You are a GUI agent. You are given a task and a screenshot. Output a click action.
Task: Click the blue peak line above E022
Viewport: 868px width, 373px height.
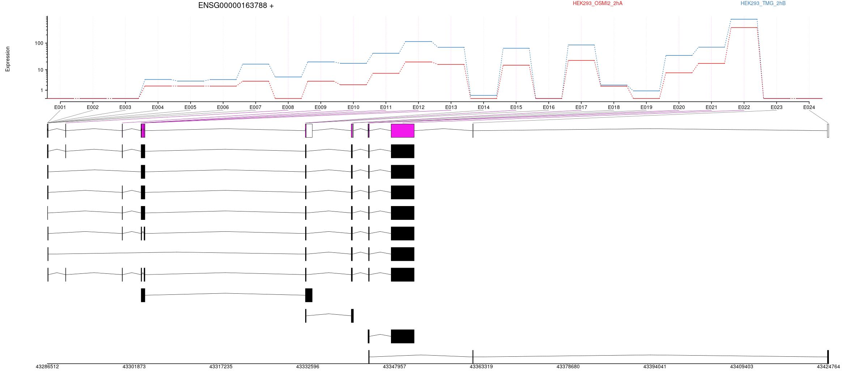[x=744, y=19]
